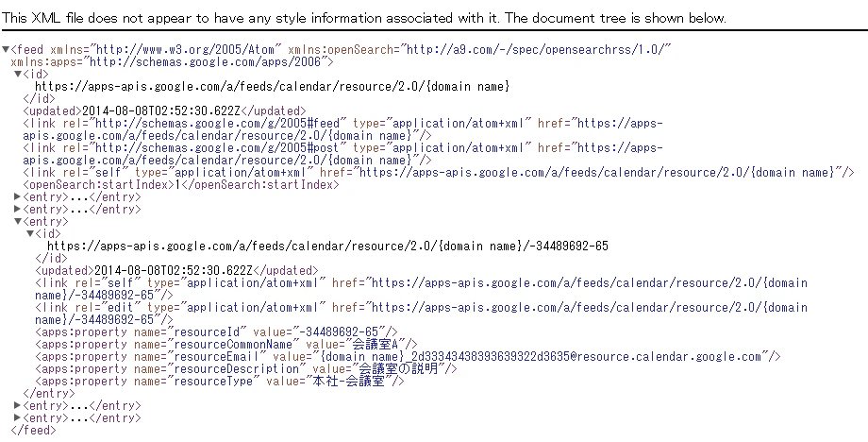Click the resourceId property line
This screenshot has width=868, height=442.
pyautogui.click(x=216, y=331)
